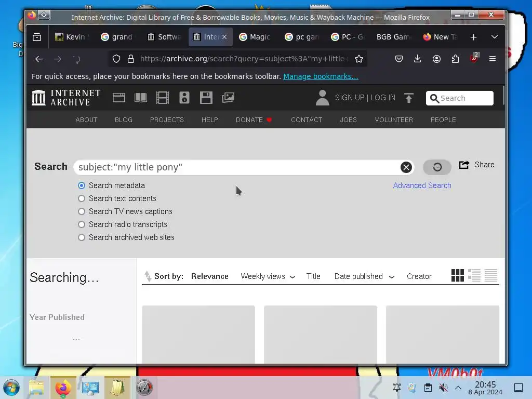
Task: Select Search TV news captions option
Action: 82,211
